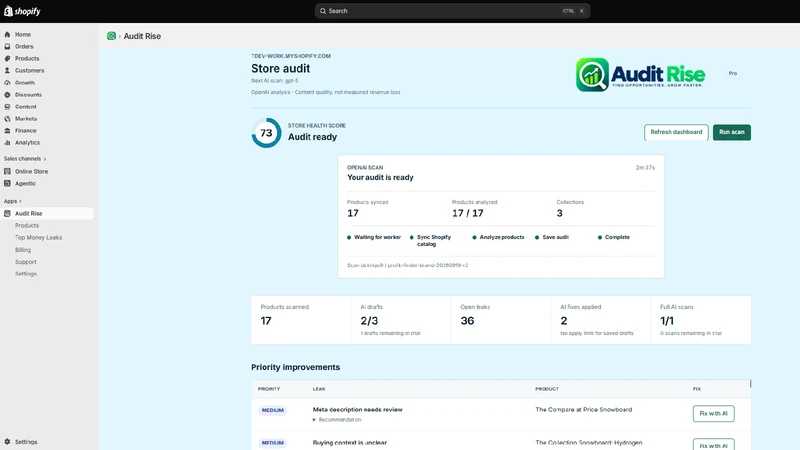This screenshot has width=800, height=450.
Task: Click the Shopify logo
Action: (22, 11)
